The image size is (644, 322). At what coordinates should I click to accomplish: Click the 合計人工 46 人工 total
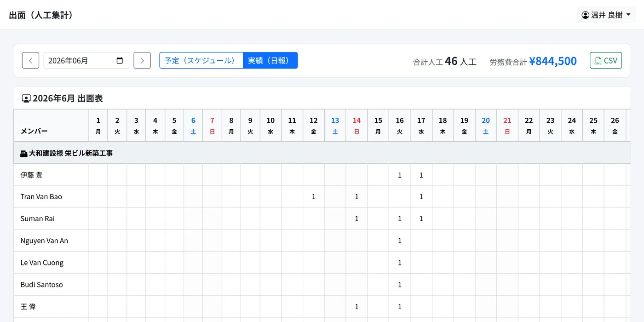point(445,61)
